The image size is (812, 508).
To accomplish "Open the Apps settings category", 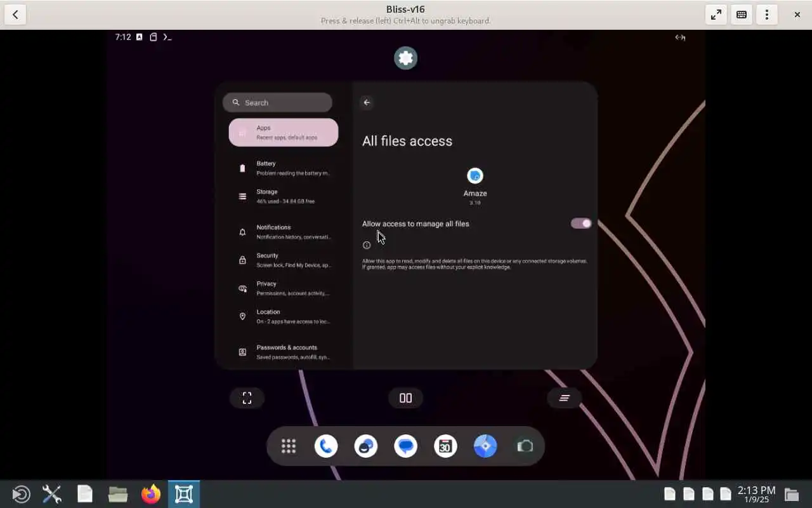I will click(x=284, y=132).
